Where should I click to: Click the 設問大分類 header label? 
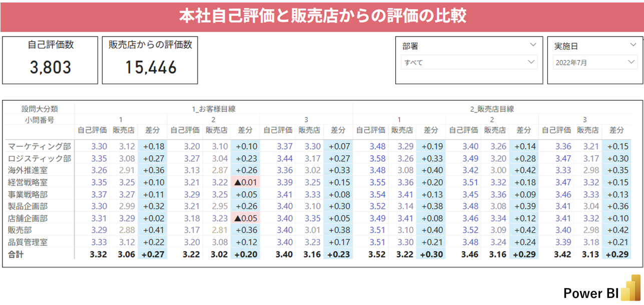point(40,108)
